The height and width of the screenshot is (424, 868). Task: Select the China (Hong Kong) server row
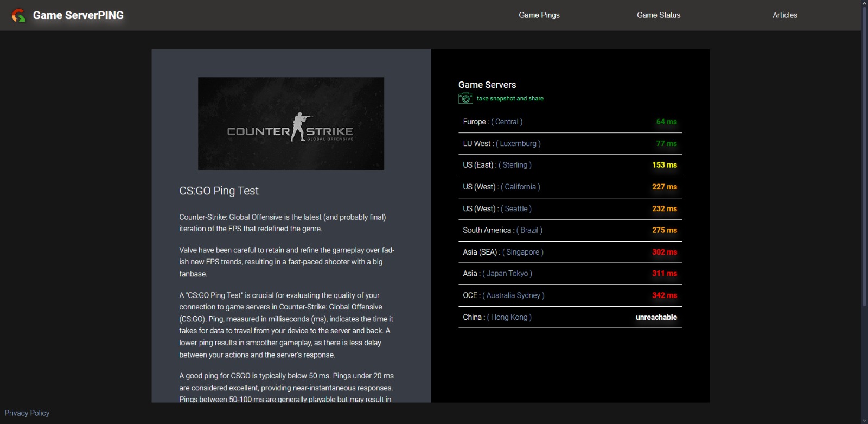(570, 317)
